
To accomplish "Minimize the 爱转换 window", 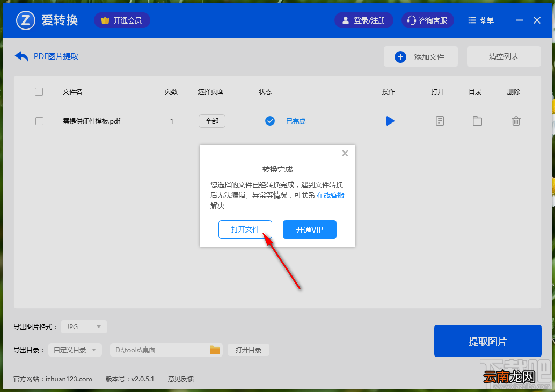I will click(x=520, y=20).
